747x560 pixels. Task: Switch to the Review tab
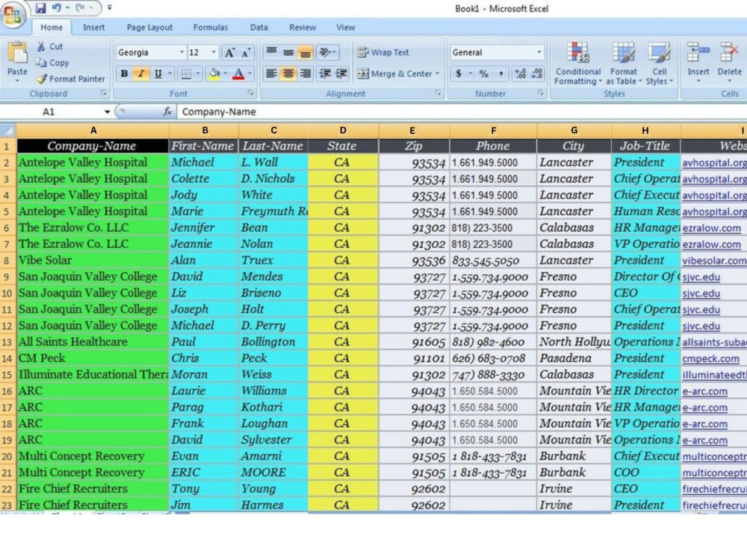tap(303, 28)
